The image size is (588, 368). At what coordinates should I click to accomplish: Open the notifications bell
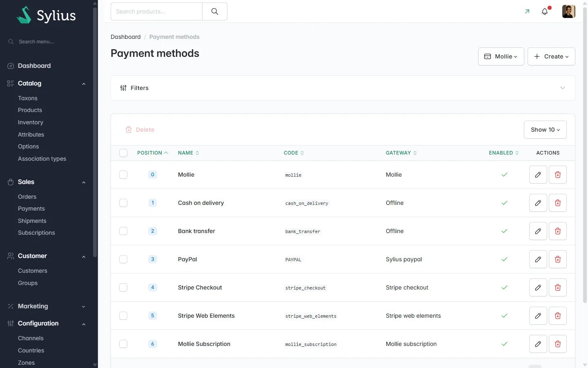tap(545, 11)
